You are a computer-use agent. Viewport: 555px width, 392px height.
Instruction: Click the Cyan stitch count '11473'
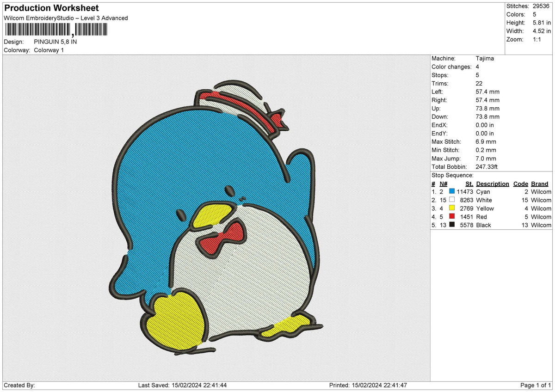click(465, 191)
